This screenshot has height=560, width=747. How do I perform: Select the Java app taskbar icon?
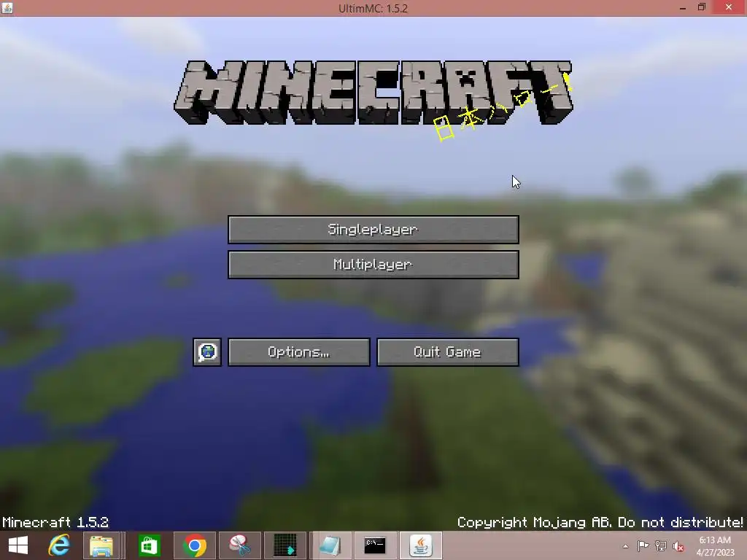[x=421, y=545]
